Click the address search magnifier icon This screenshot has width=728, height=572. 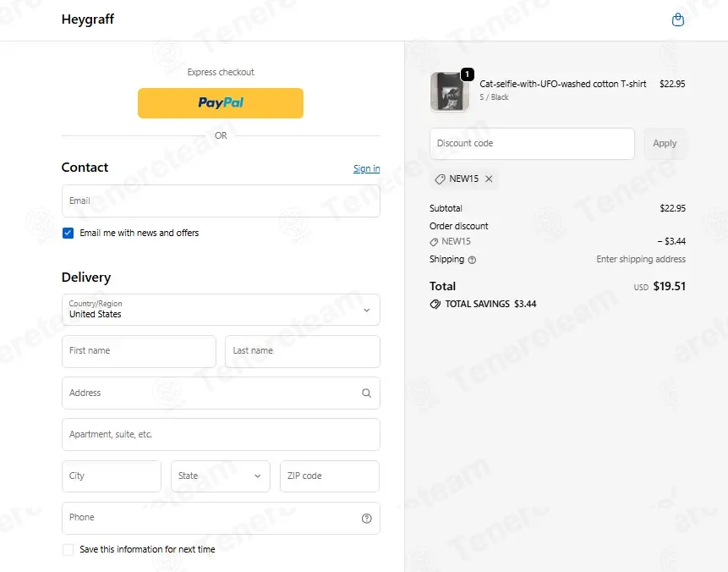click(366, 393)
